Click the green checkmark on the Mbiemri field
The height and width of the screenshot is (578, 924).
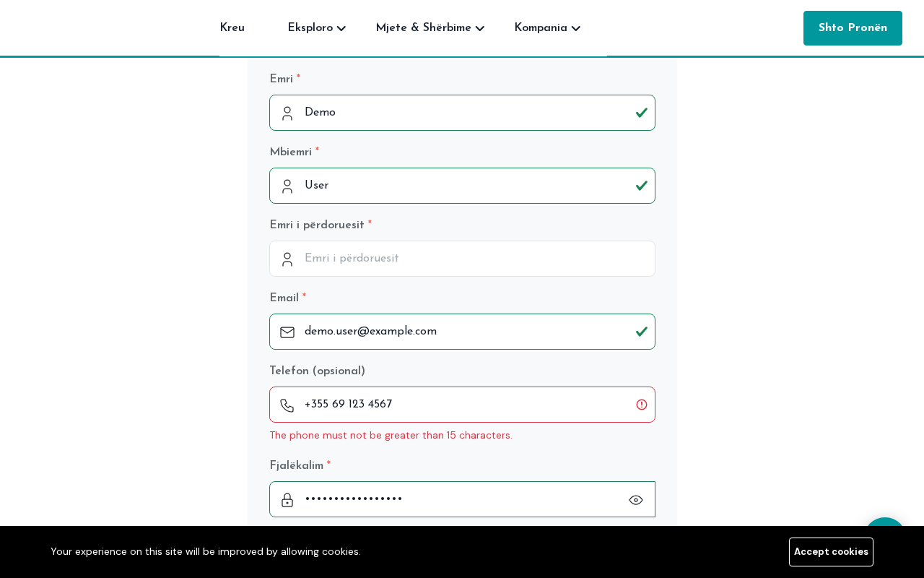tap(641, 186)
